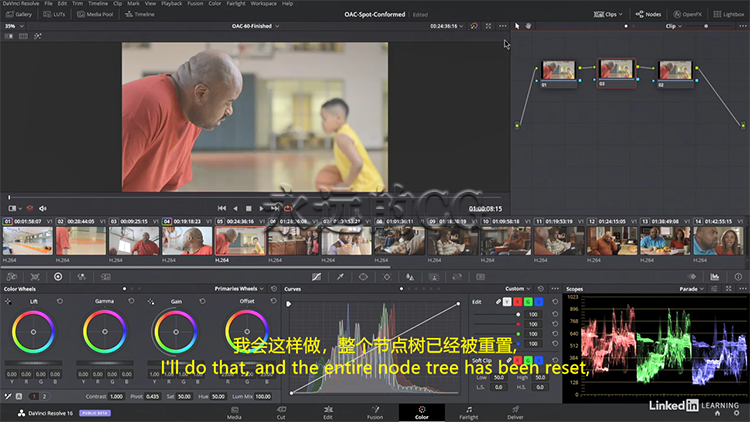This screenshot has width=750, height=422.
Task: Open the File menu
Action: point(48,3)
